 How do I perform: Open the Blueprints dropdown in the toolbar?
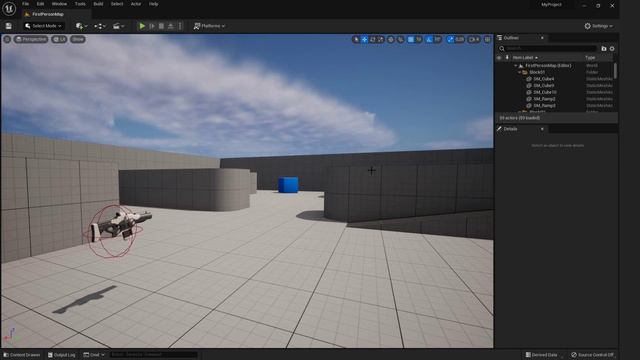pos(100,26)
